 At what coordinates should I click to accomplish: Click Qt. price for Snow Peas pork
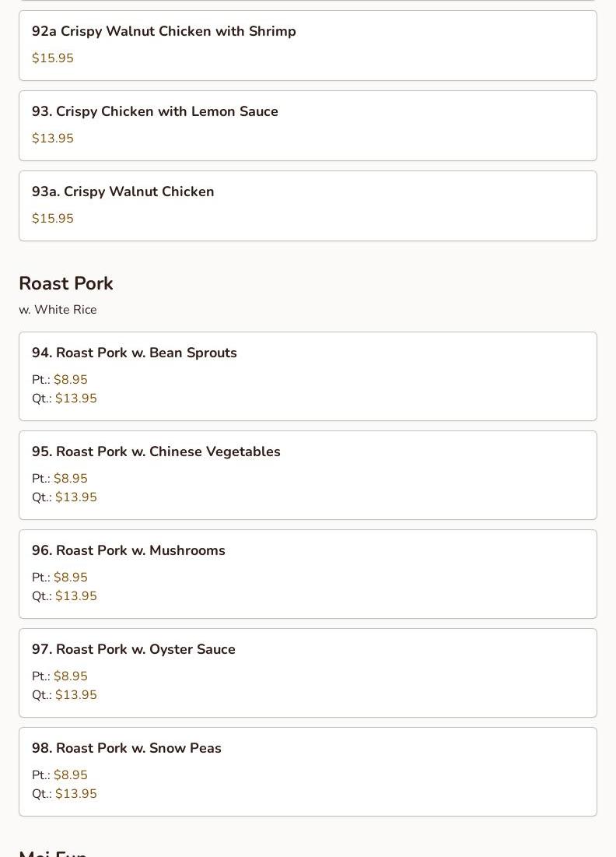click(x=65, y=794)
